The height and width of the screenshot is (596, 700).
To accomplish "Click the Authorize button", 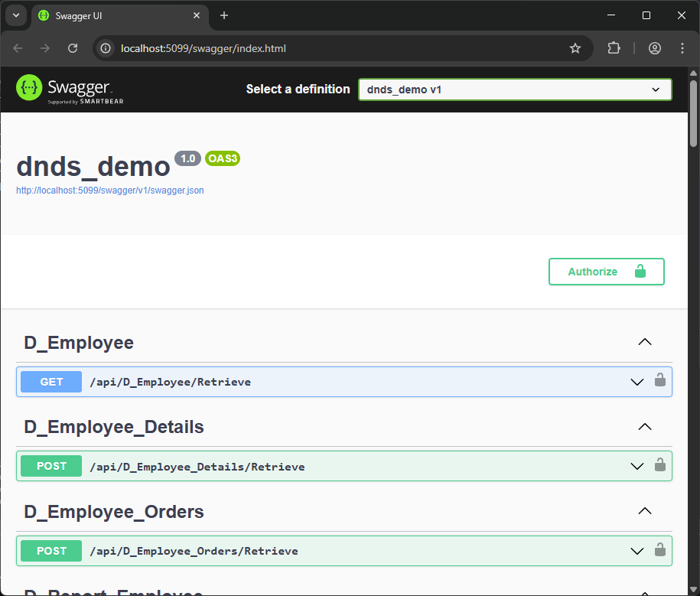I will tap(606, 272).
